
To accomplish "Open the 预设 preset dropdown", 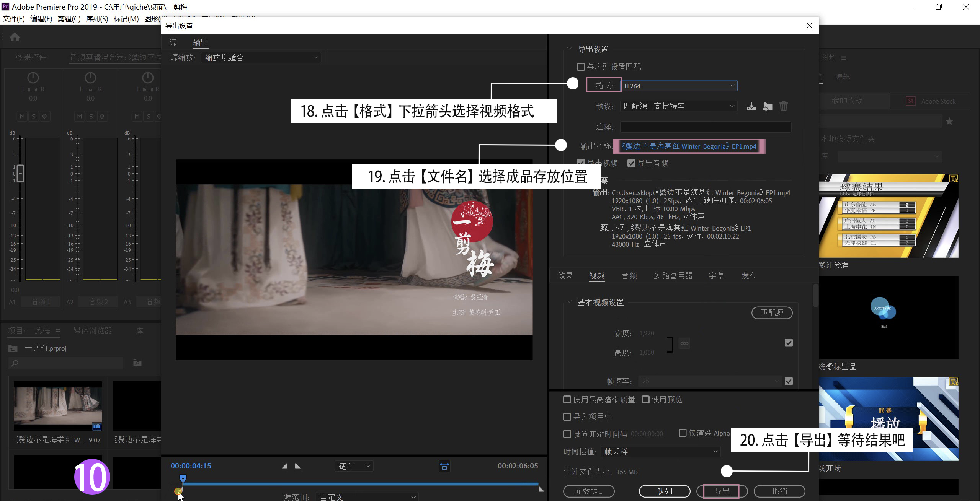I will (x=679, y=106).
